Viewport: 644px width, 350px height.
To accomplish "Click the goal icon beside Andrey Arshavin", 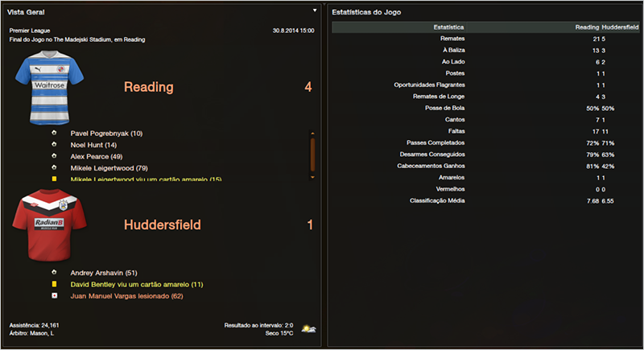I will (x=54, y=272).
